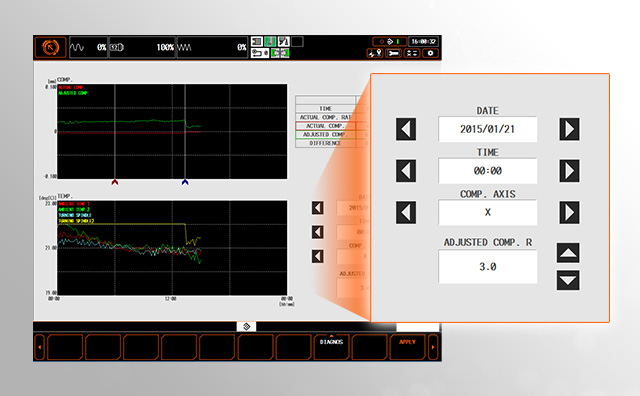The image size is (640, 396).
Task: Click the softkey bar right page arrow
Action: 433,347
